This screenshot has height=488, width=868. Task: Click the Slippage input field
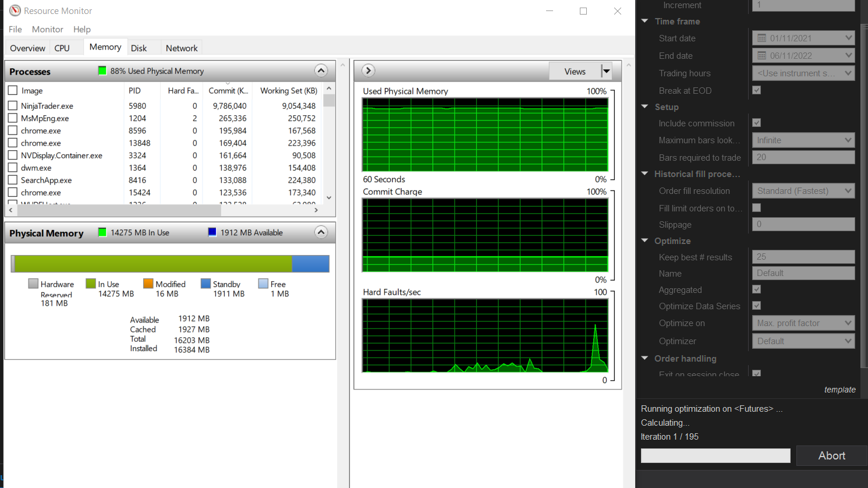[803, 224]
